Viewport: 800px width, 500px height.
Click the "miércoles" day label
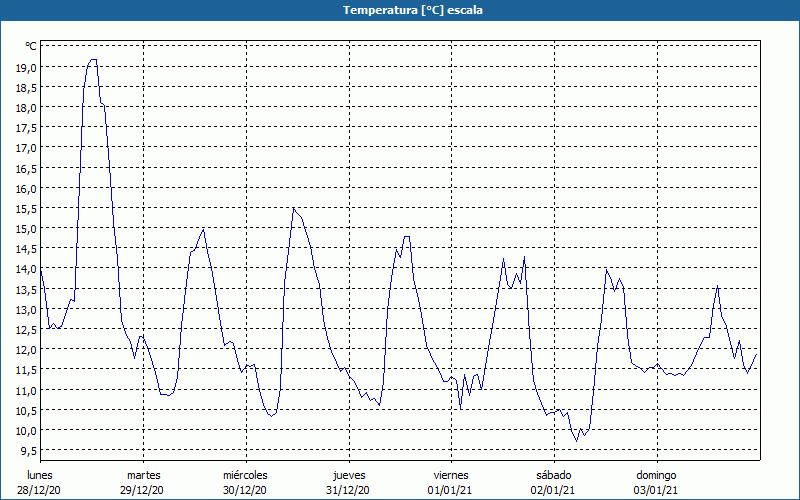point(245,475)
